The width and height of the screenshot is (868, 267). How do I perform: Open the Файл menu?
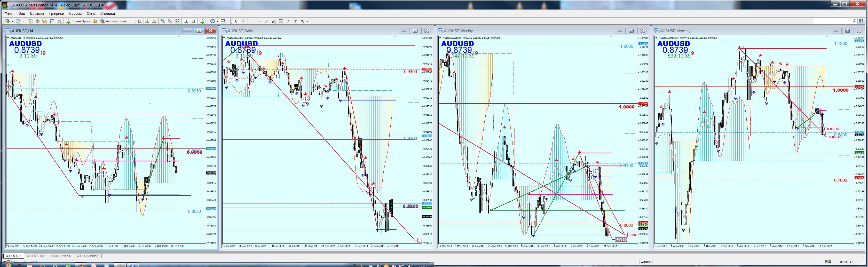(9, 13)
